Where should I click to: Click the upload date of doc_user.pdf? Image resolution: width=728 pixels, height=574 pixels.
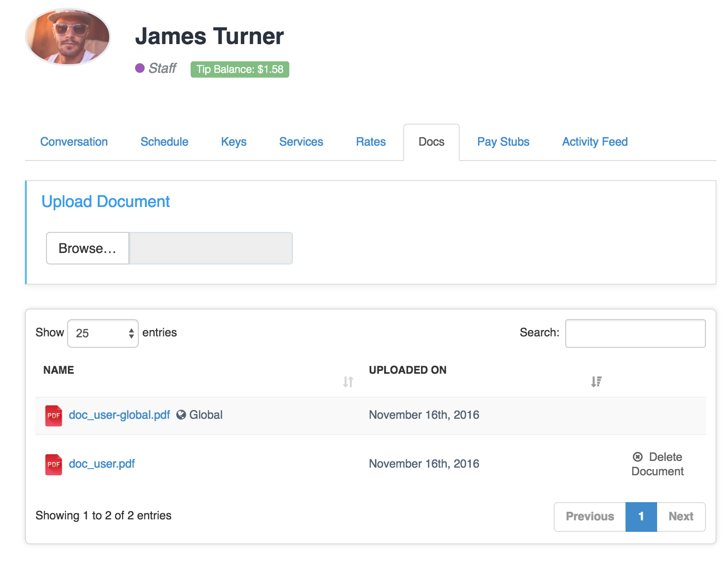424,464
